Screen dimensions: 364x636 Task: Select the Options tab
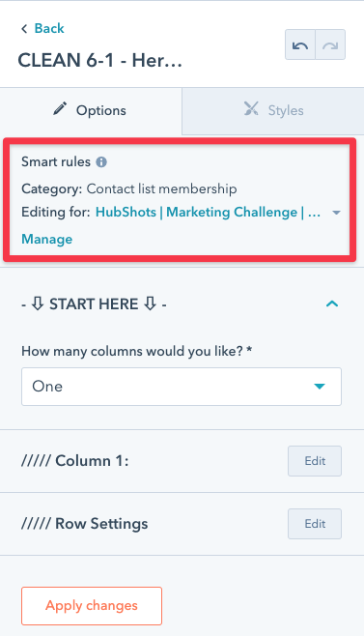point(91,111)
